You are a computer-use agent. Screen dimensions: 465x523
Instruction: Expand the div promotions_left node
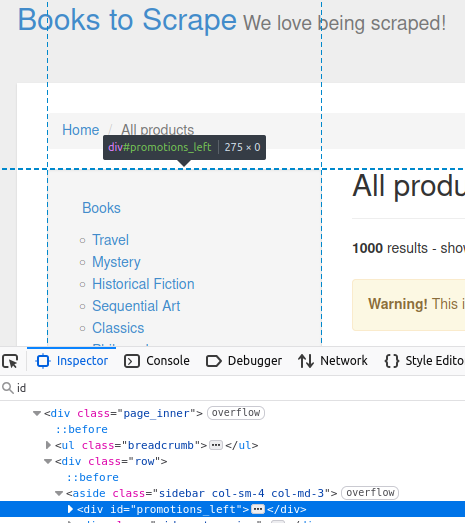tap(70, 509)
